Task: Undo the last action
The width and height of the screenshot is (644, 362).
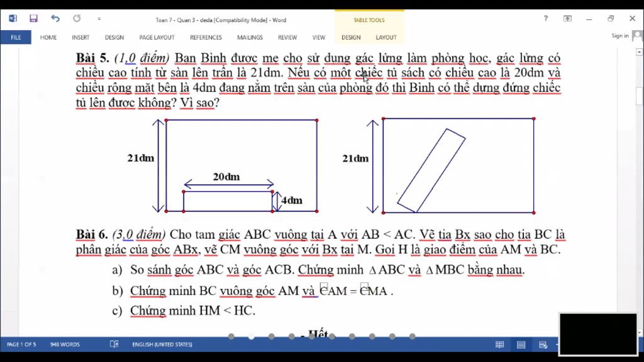Action: (55, 18)
